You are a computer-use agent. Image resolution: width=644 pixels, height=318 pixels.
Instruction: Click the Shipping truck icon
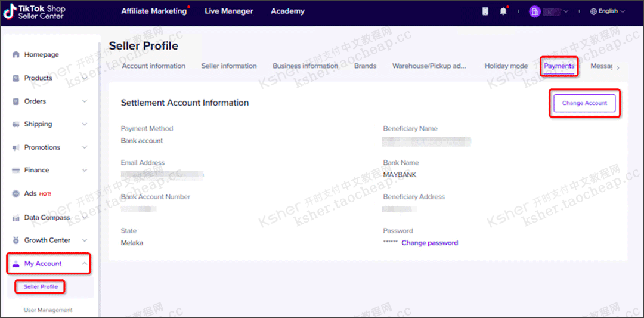point(16,124)
